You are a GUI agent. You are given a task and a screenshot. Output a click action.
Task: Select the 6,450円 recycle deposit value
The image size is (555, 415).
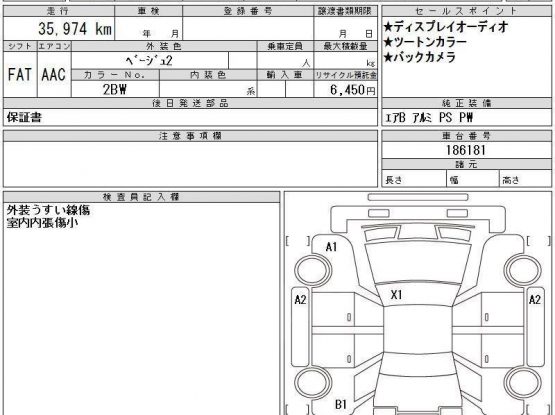353,90
